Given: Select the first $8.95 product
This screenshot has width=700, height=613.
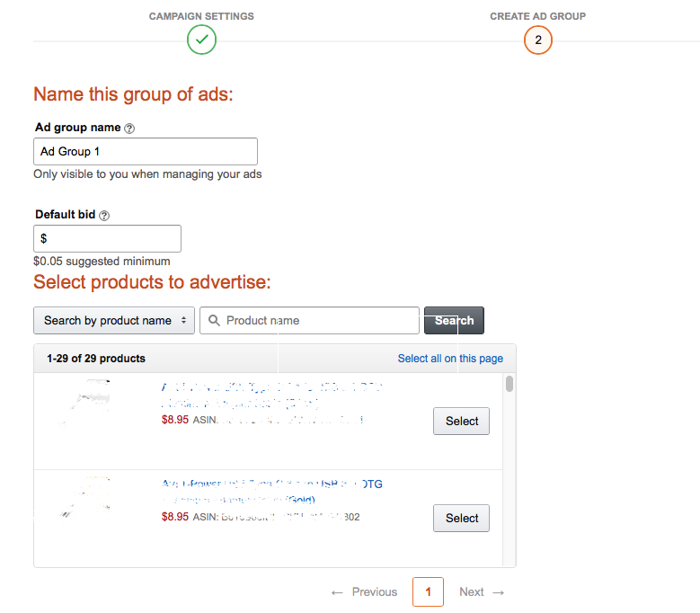Looking at the screenshot, I should coord(461,421).
